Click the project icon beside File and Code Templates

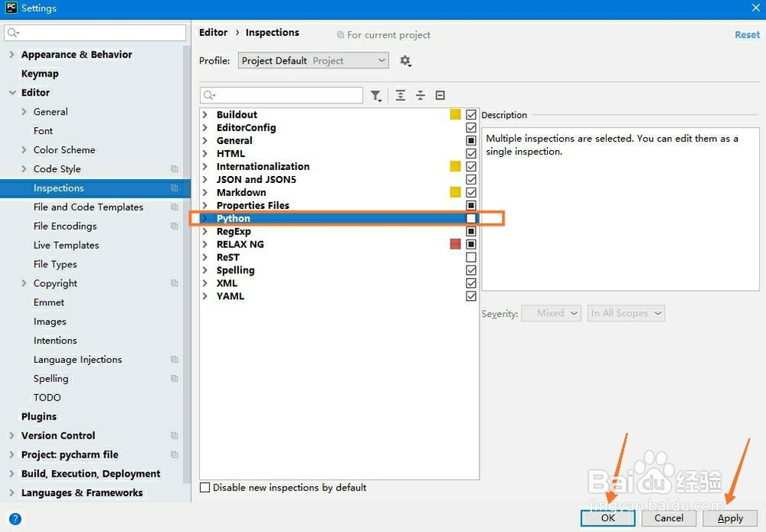(174, 207)
